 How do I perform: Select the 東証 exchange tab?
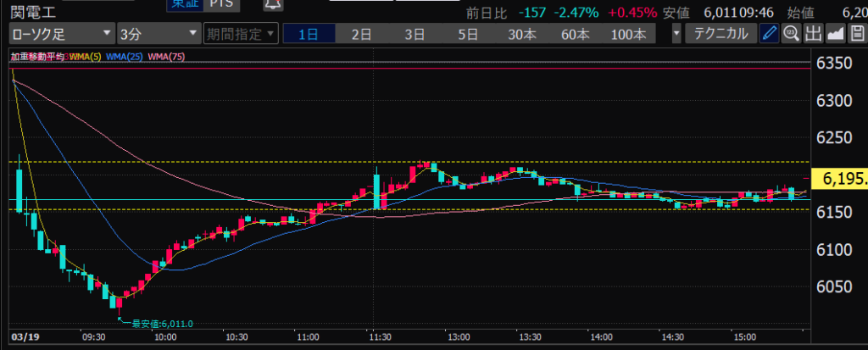(181, 4)
